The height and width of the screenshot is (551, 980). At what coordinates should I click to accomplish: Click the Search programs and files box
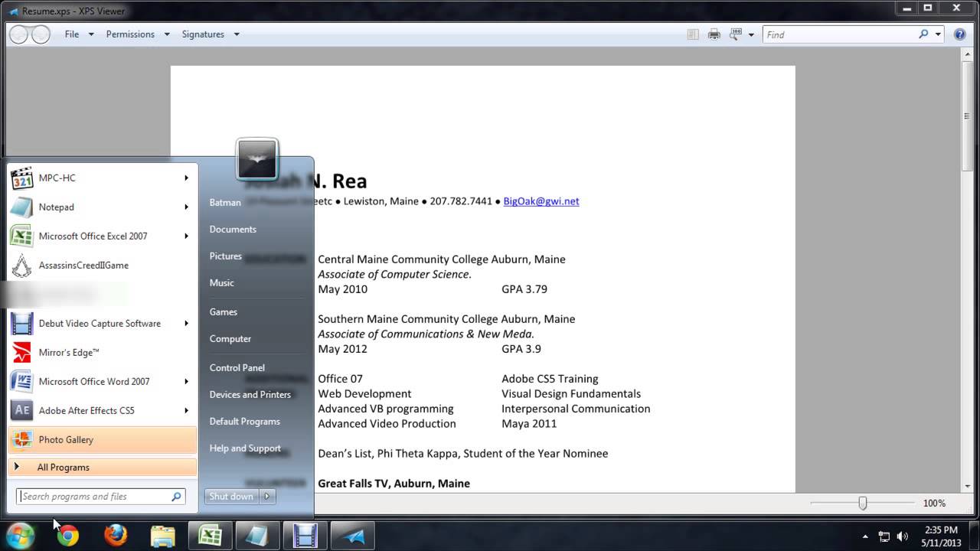pos(101,497)
